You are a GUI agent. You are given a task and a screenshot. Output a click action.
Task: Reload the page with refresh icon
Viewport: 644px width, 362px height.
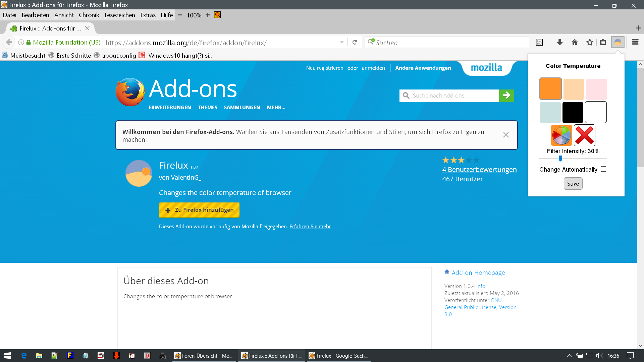[355, 42]
